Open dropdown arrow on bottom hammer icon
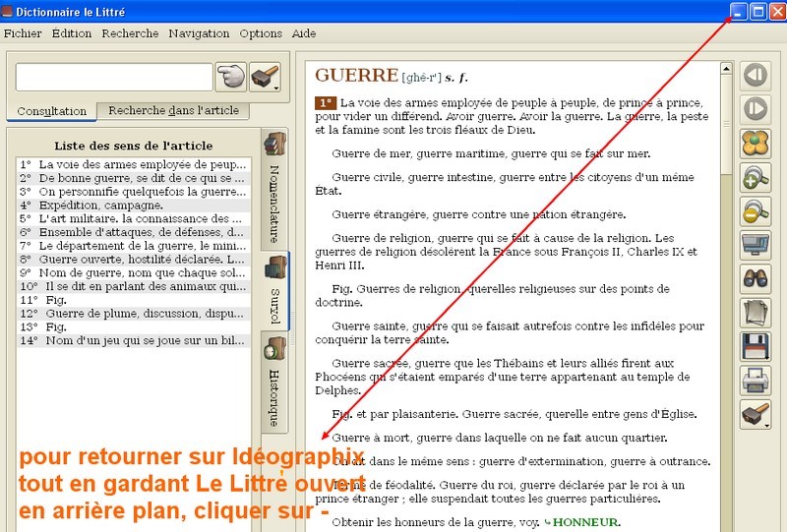This screenshot has width=787, height=532. 767,426
